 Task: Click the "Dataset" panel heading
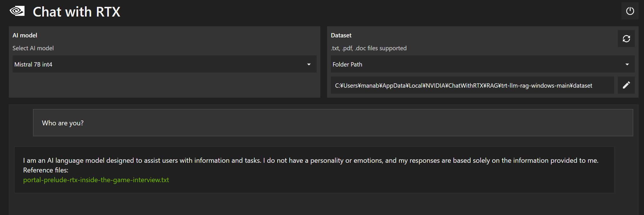[x=341, y=35]
